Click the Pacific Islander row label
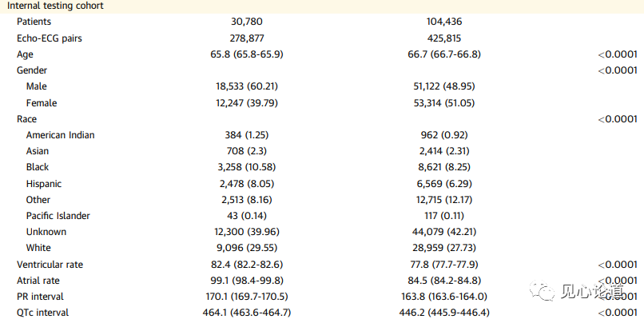Image resolution: width=644 pixels, height=319 pixels. (58, 215)
